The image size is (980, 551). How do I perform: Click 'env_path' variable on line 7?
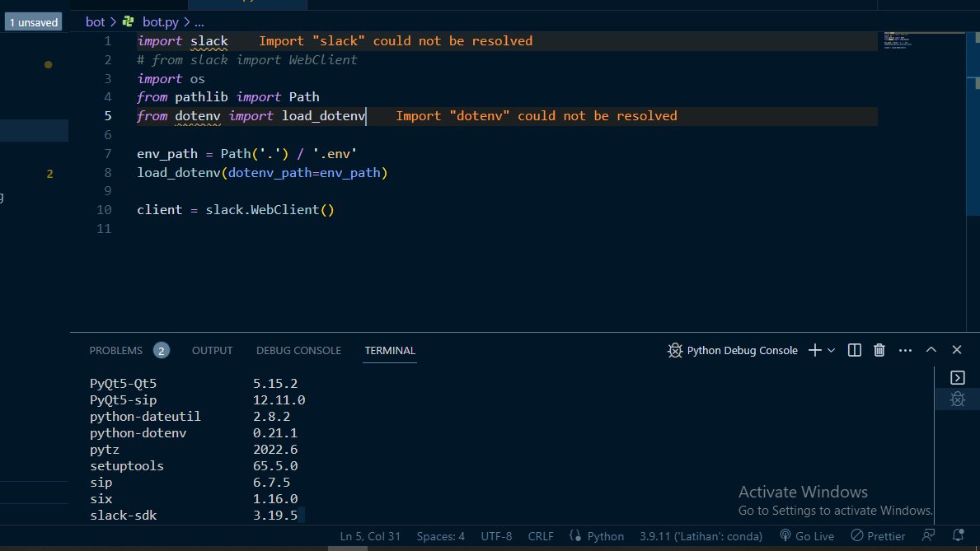point(166,154)
